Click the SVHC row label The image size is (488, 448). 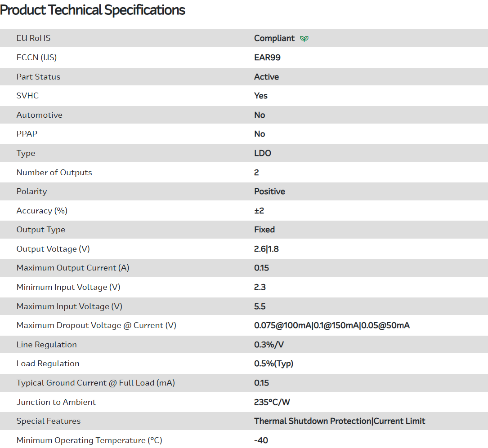point(27,96)
